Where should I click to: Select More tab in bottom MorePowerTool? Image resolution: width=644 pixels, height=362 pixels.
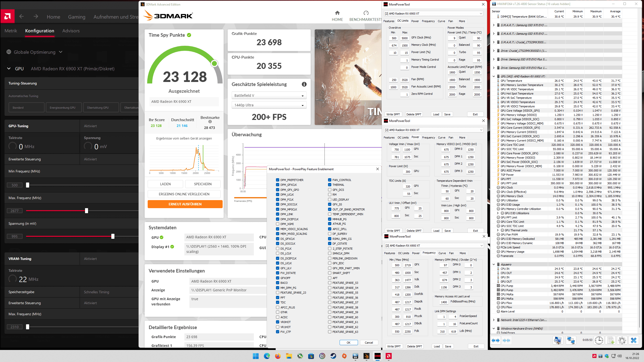463,253
